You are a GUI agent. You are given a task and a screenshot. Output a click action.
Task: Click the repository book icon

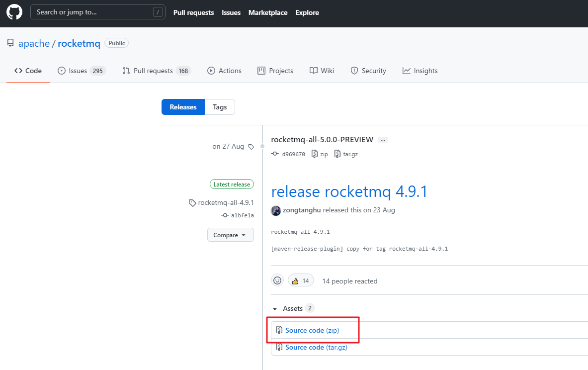click(x=10, y=43)
